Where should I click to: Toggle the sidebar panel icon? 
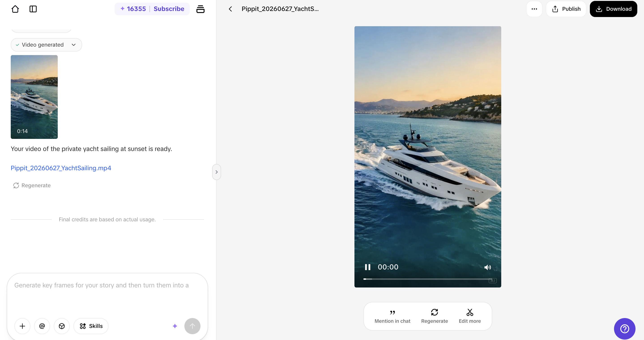33,9
